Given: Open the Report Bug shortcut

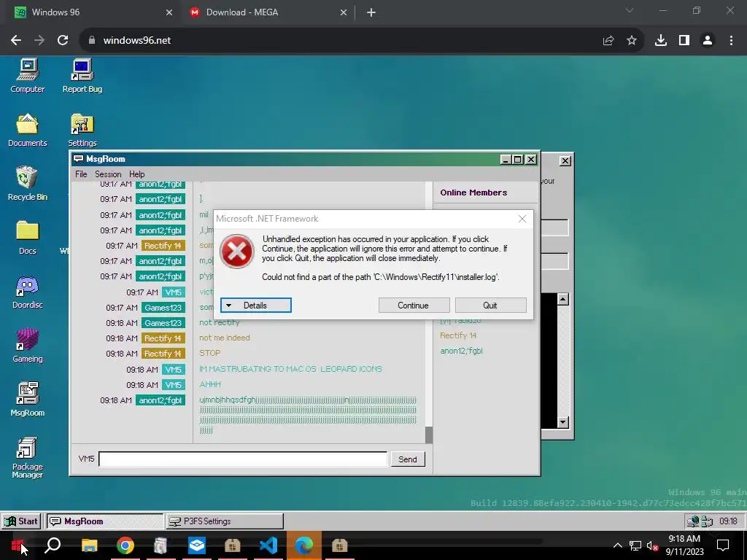Looking at the screenshot, I should click(x=82, y=76).
